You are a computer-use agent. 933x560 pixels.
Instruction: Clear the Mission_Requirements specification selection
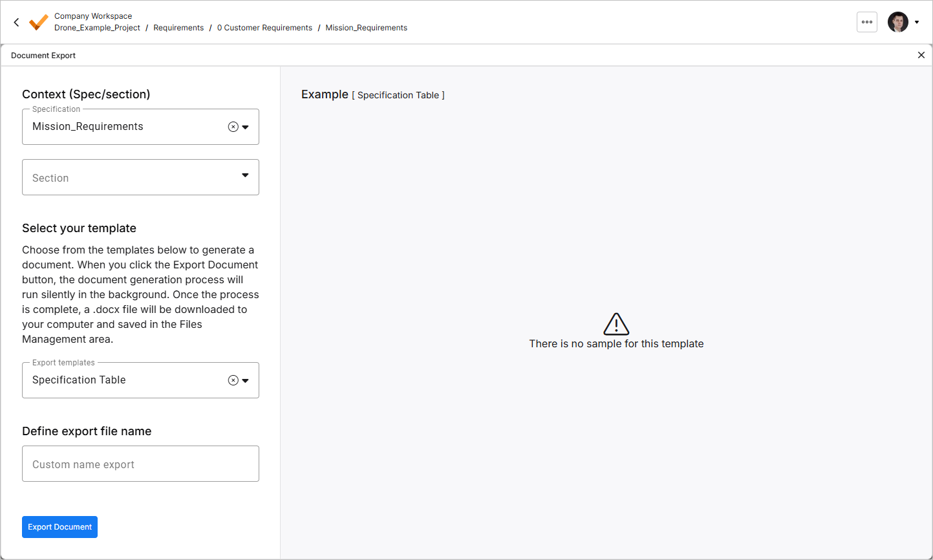click(x=233, y=127)
